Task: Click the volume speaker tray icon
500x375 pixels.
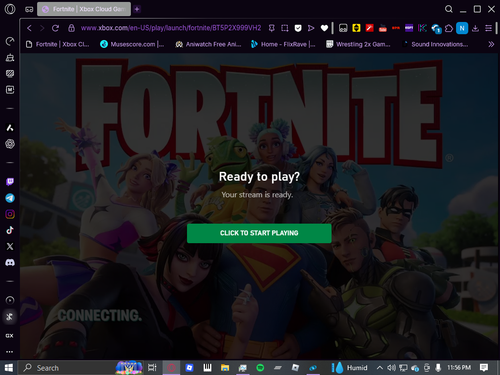Action: [391, 368]
